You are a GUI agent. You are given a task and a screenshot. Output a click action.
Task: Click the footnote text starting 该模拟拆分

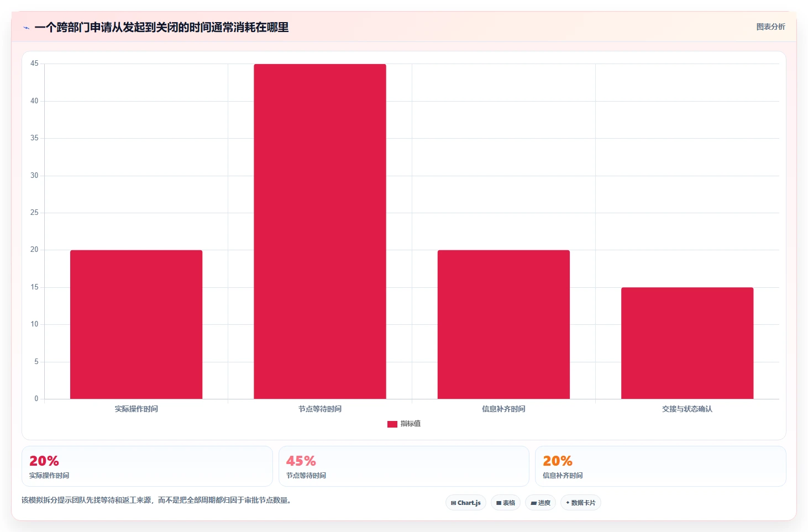click(156, 501)
